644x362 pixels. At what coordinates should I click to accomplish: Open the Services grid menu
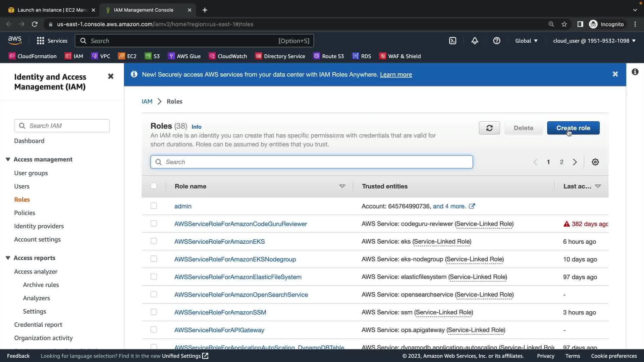[x=52, y=41]
